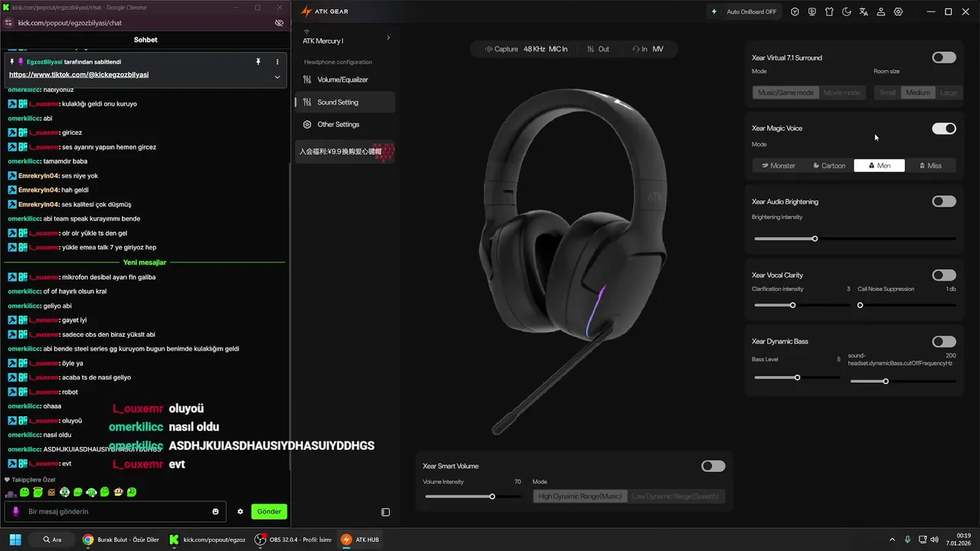Click the Gönder send button
The image size is (980, 551).
coord(269,511)
